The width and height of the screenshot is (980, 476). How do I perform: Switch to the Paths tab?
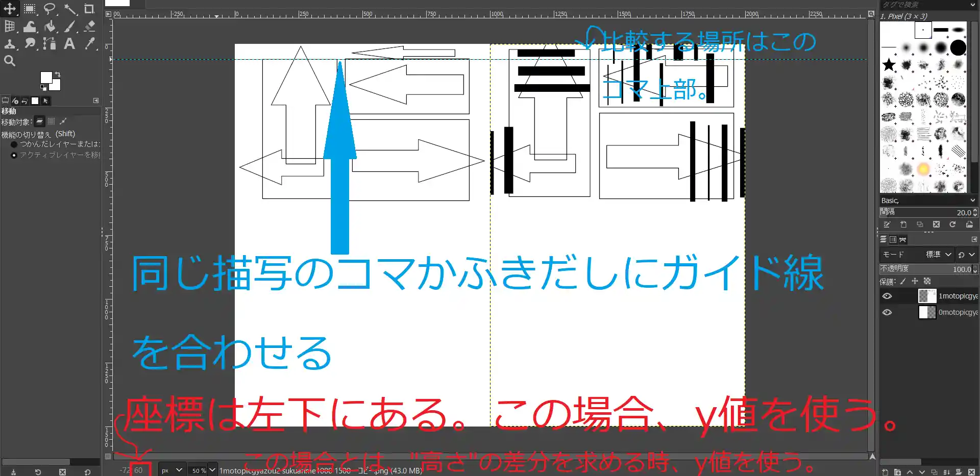(903, 240)
